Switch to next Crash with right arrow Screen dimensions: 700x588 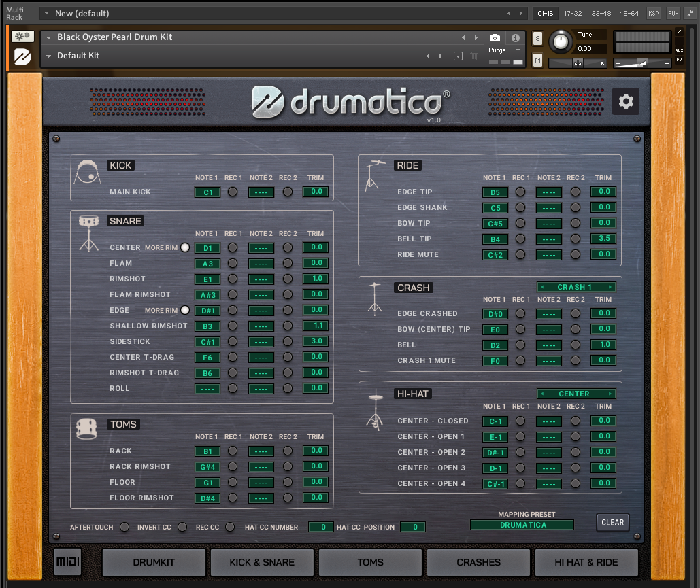click(x=610, y=287)
